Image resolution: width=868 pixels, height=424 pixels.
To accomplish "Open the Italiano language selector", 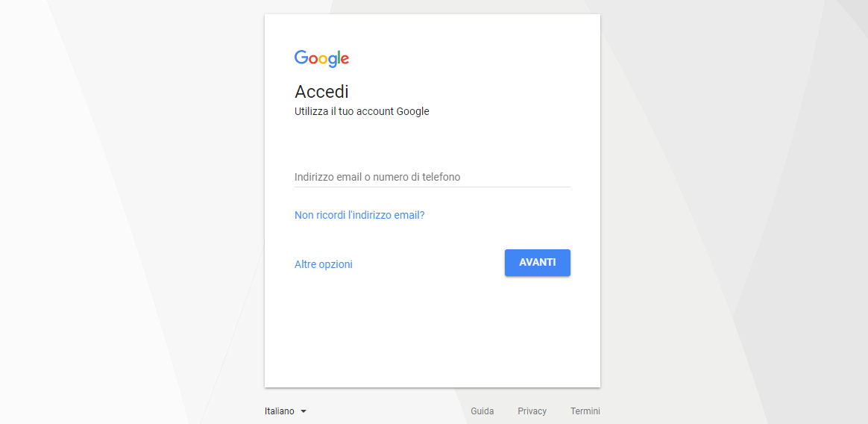I will [280, 411].
